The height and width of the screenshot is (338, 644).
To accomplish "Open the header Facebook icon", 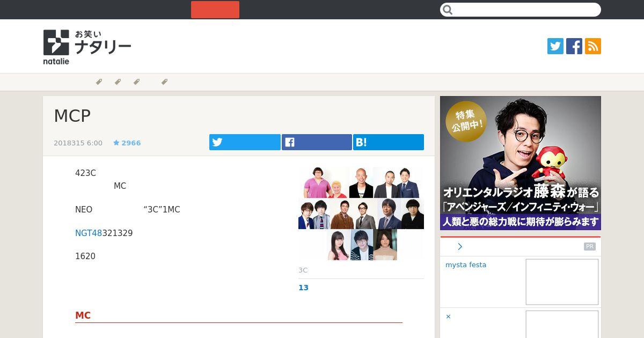I will (574, 46).
